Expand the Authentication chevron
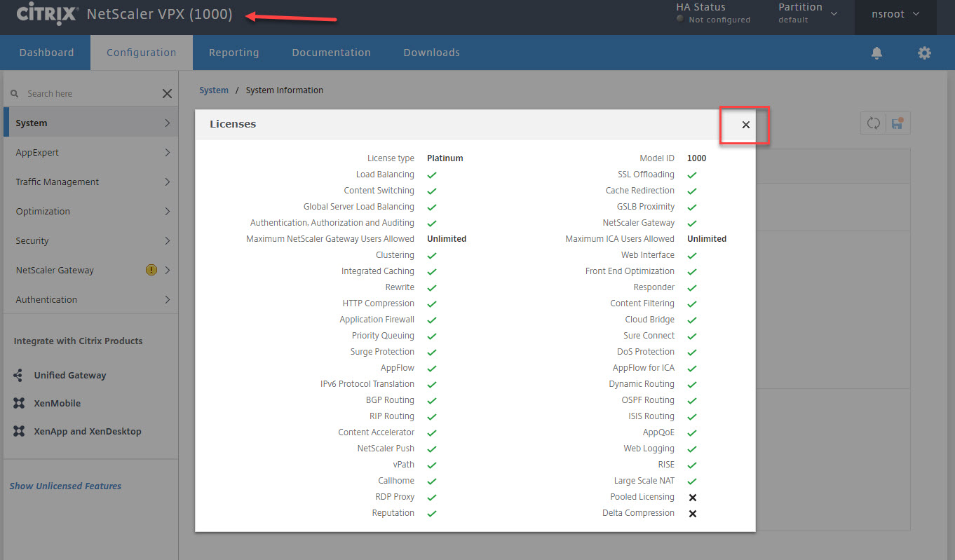The height and width of the screenshot is (560, 955). click(x=167, y=299)
